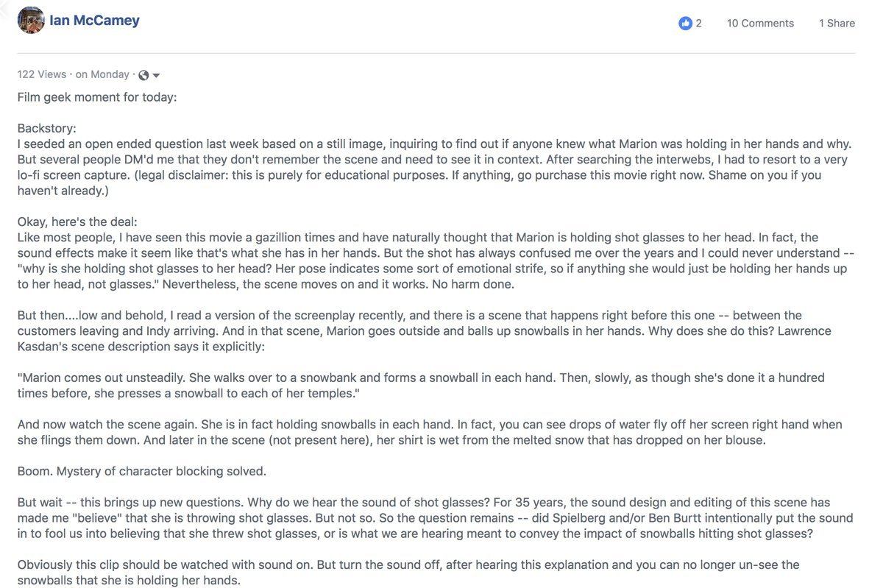This screenshot has width=883, height=588.
Task: Visit Ian McCamey's profile via name link
Action: point(94,20)
